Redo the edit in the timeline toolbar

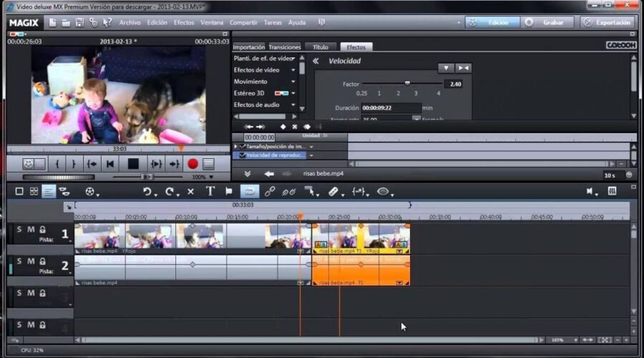click(x=169, y=192)
